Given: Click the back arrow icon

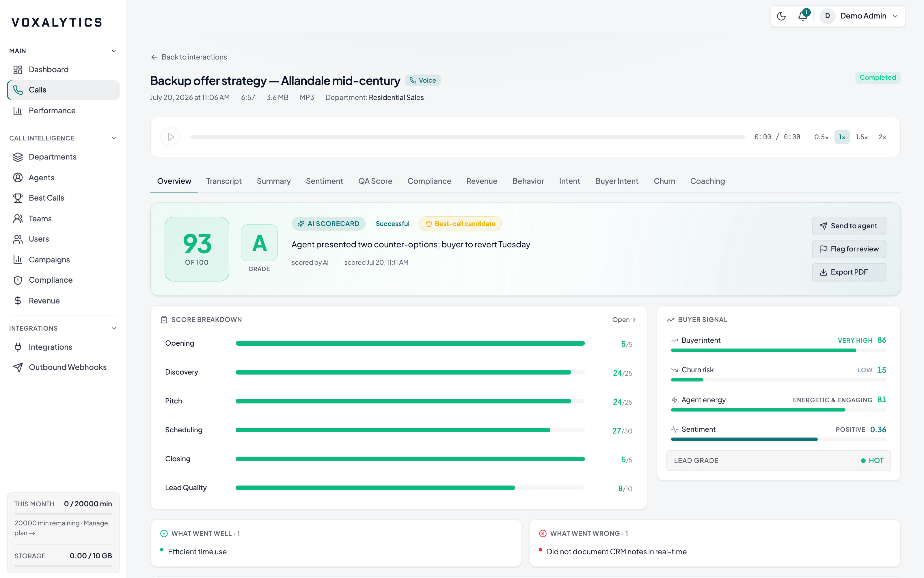Looking at the screenshot, I should click(x=154, y=57).
